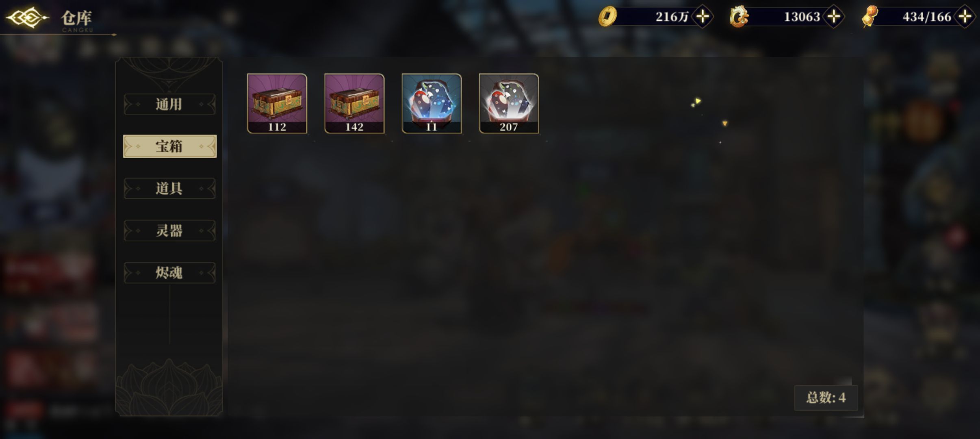Screen dimensions: 980x439
Task: Select the blue glowing pouch with quantity 11
Action: (x=431, y=104)
